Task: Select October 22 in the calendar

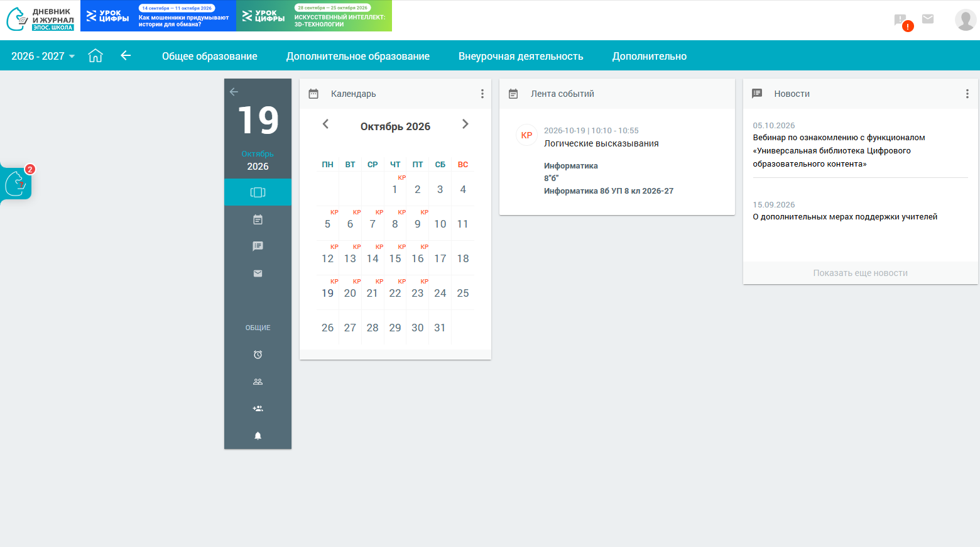Action: pyautogui.click(x=395, y=293)
